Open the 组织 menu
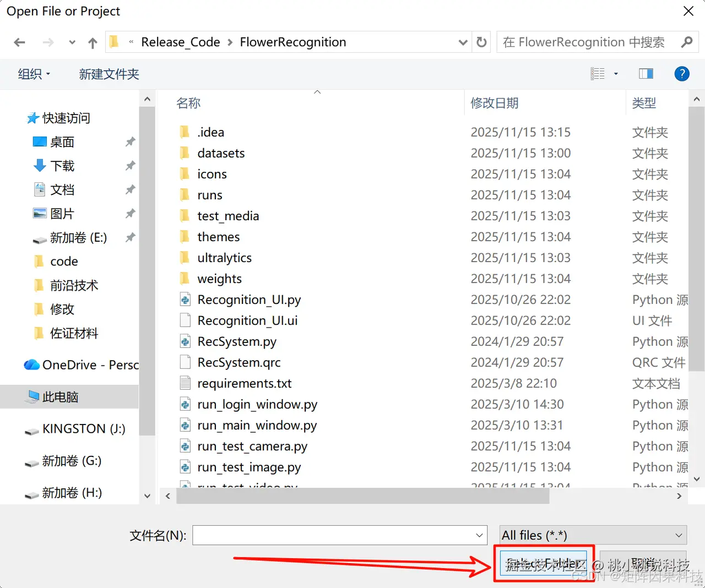This screenshot has width=705, height=588. click(x=34, y=74)
